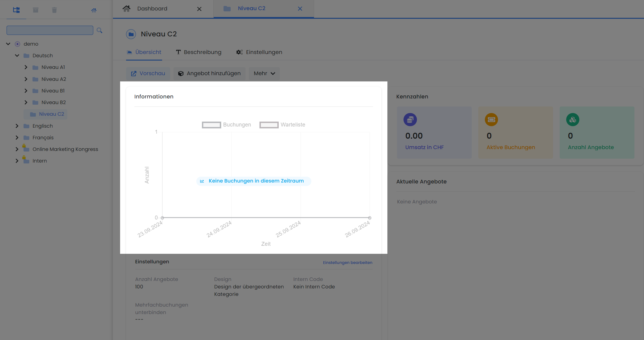This screenshot has width=644, height=340.
Task: Click the Niveau C2 tree folder icon
Action: (x=33, y=114)
